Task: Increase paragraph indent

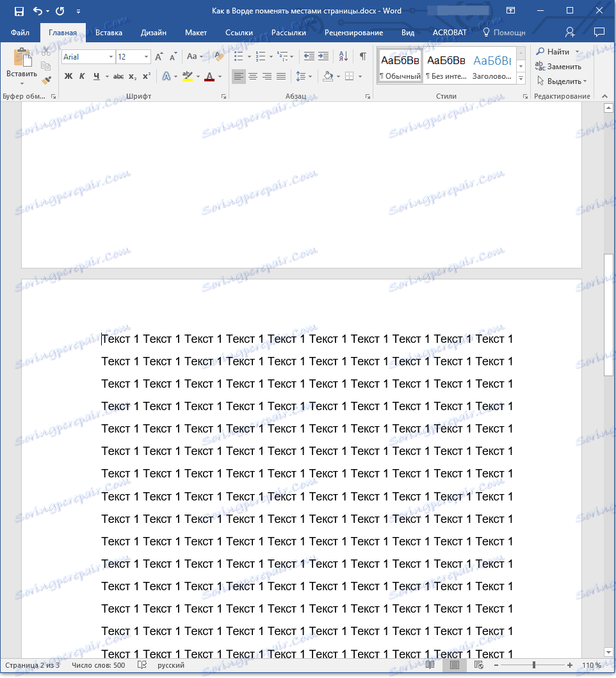Action: 323,56
